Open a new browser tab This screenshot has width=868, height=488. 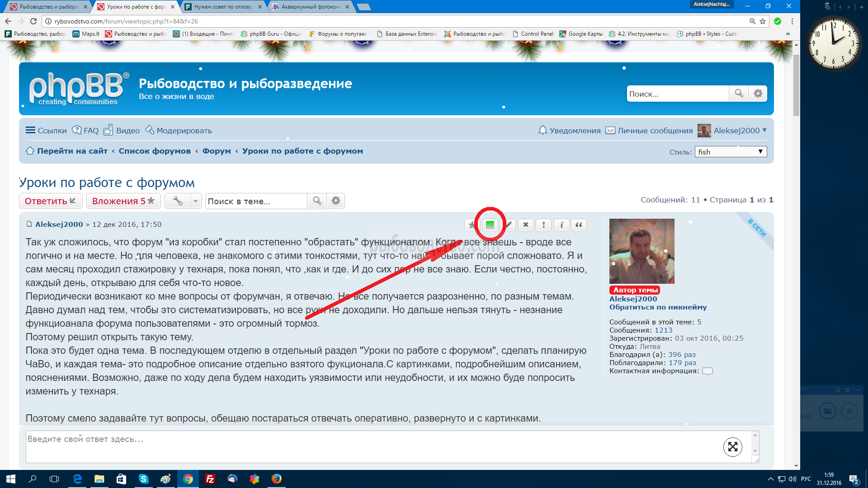click(x=364, y=7)
